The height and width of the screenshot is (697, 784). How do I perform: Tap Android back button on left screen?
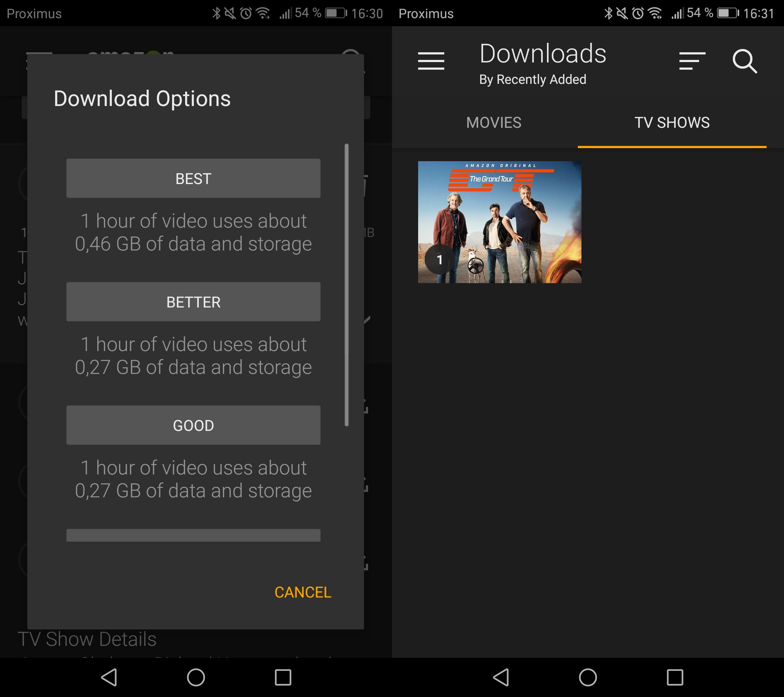[109, 677]
